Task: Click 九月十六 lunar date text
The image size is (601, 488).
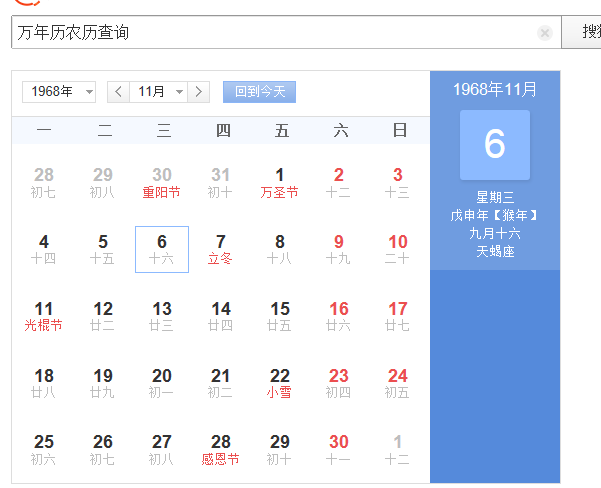Action: [x=495, y=233]
